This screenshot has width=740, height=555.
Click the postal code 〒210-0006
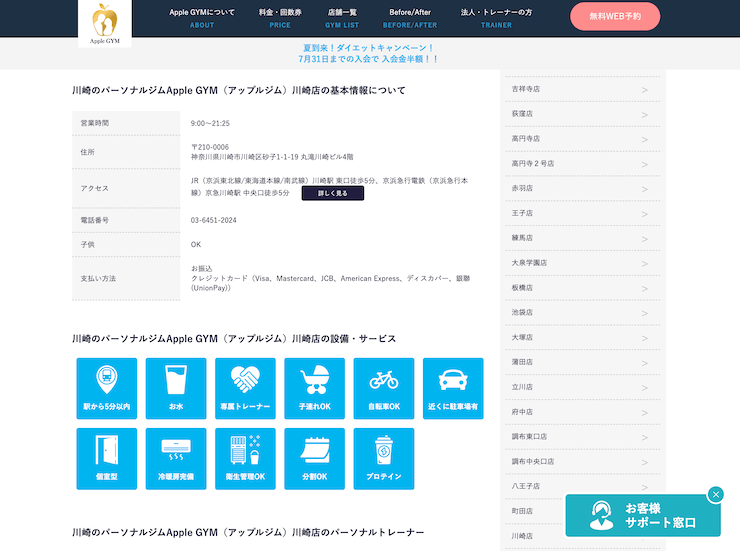[210, 147]
